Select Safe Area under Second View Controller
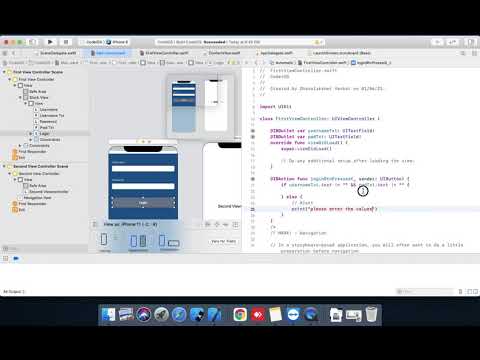Image resolution: width=480 pixels, height=360 pixels. coord(38,186)
